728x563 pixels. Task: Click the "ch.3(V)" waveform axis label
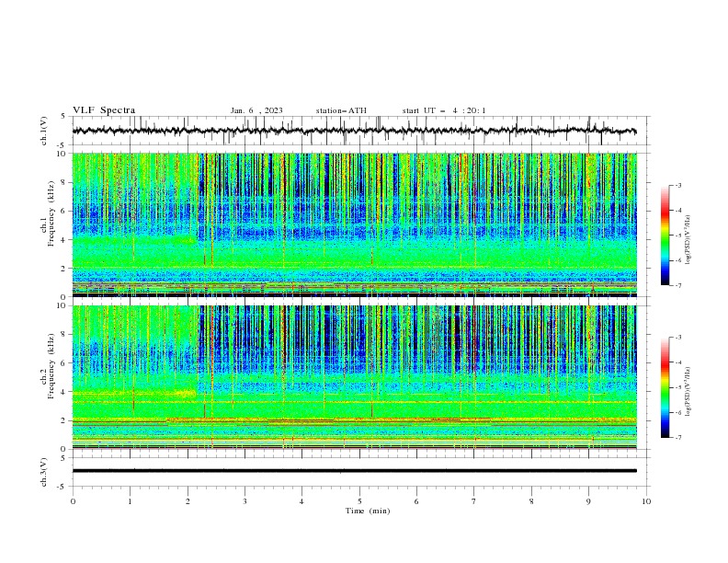44,472
